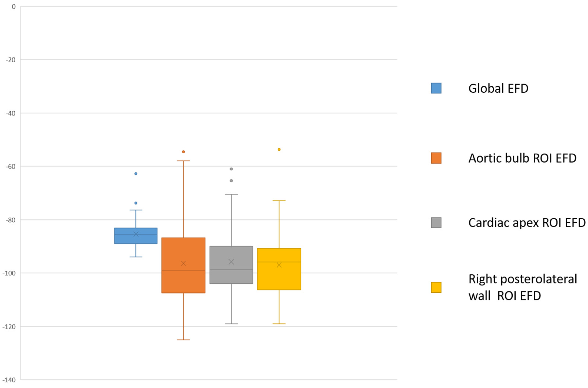Click the mean X marker in yellow box
Viewport: 588px width, 388px height.
coord(279,265)
